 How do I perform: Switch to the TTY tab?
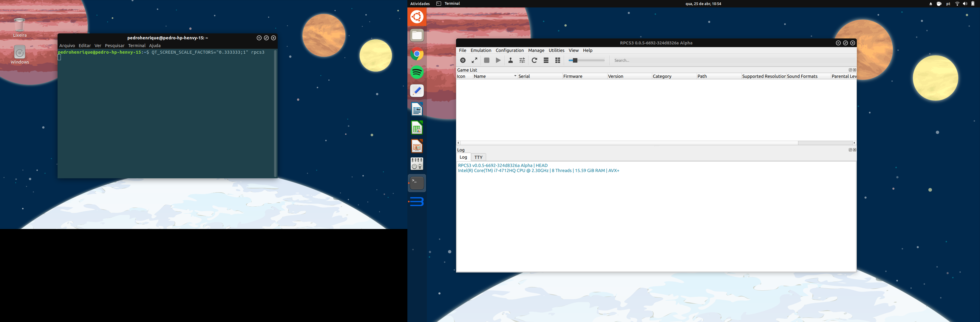[478, 157]
